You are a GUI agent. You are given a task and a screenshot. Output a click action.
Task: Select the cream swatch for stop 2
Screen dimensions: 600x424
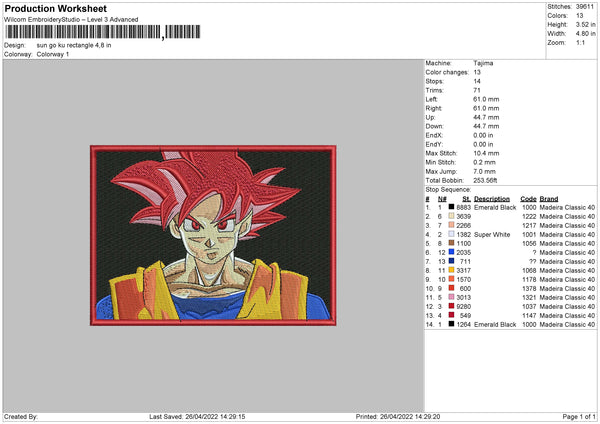pyautogui.click(x=451, y=216)
